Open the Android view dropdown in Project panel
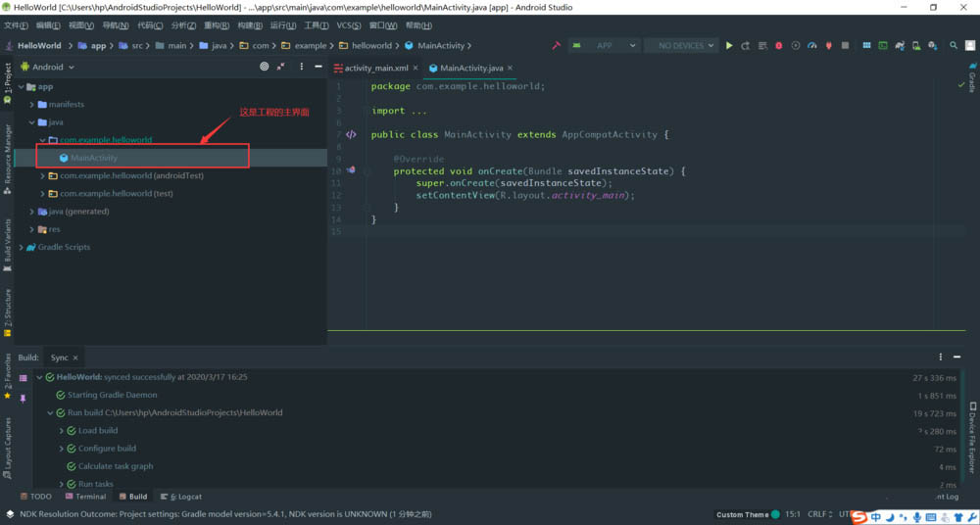This screenshot has width=980, height=525. 47,67
